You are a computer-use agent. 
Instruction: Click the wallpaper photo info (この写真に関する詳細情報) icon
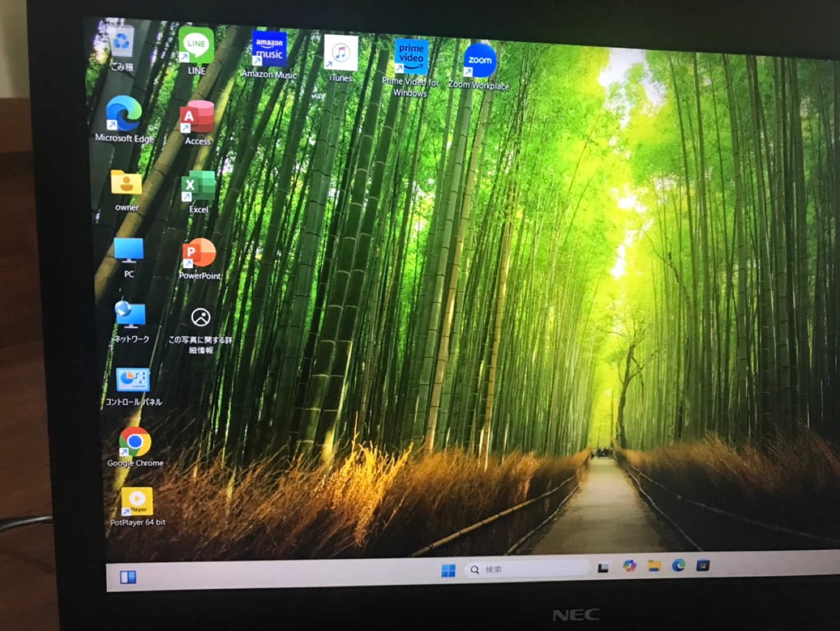[x=201, y=317]
